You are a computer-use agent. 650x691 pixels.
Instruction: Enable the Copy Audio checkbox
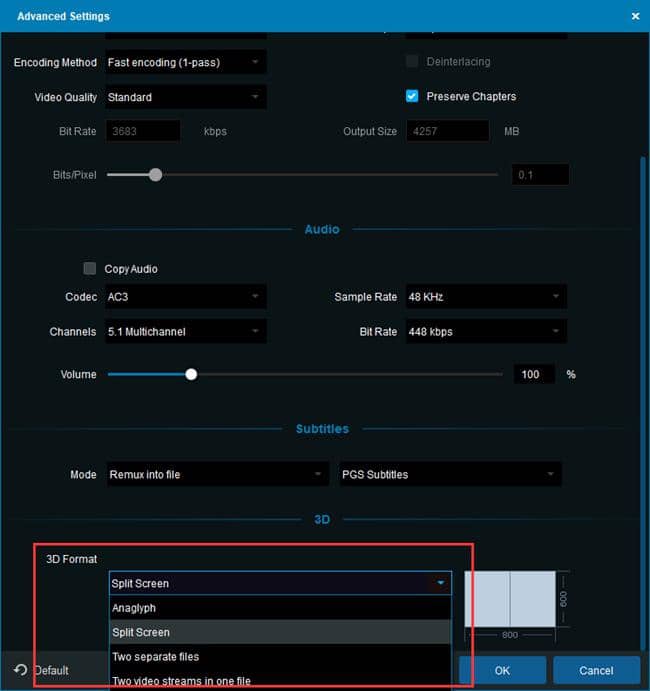tap(90, 268)
